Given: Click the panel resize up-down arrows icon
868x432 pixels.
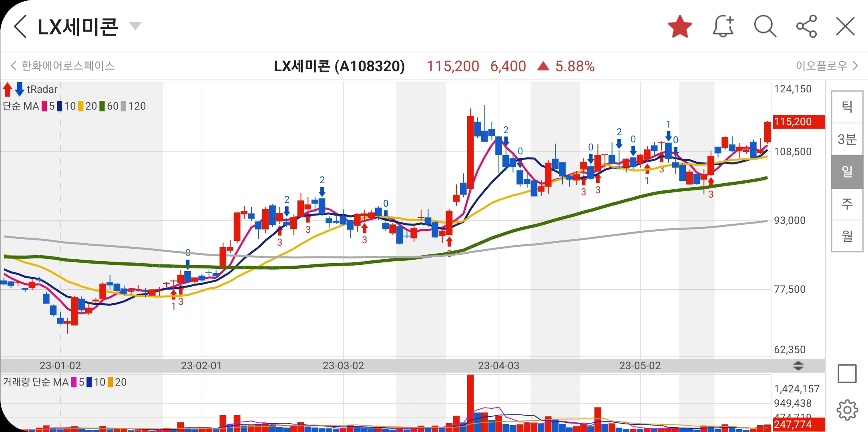Looking at the screenshot, I should click(798, 365).
